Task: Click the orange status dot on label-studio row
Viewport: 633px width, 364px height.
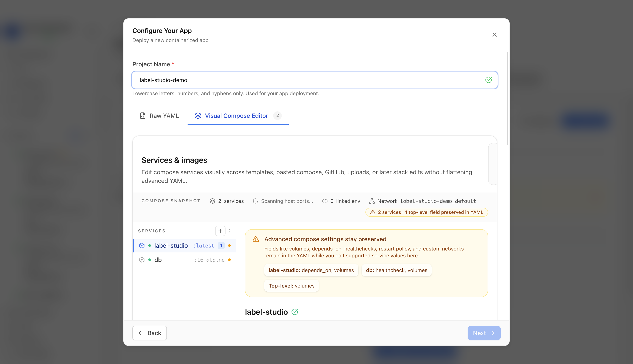Action: [229, 246]
